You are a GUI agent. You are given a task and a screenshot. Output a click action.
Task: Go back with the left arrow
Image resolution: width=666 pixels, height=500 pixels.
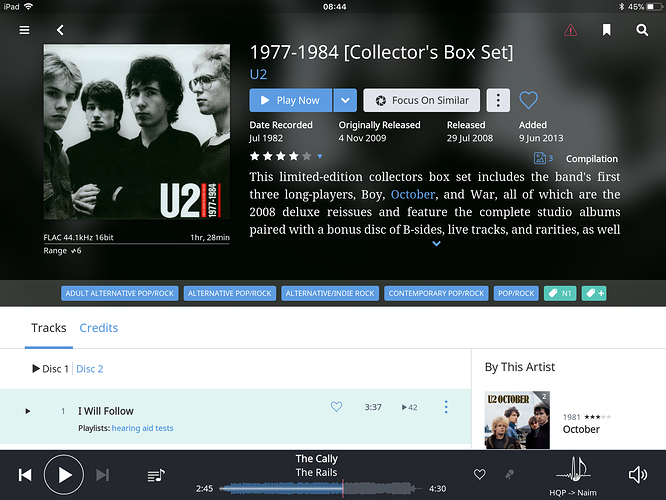[x=60, y=30]
